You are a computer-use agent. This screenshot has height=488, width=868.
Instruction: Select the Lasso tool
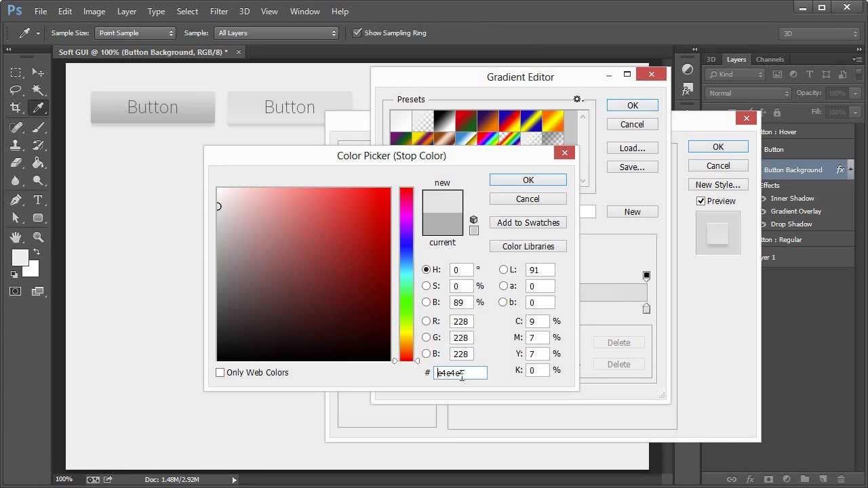coord(16,90)
